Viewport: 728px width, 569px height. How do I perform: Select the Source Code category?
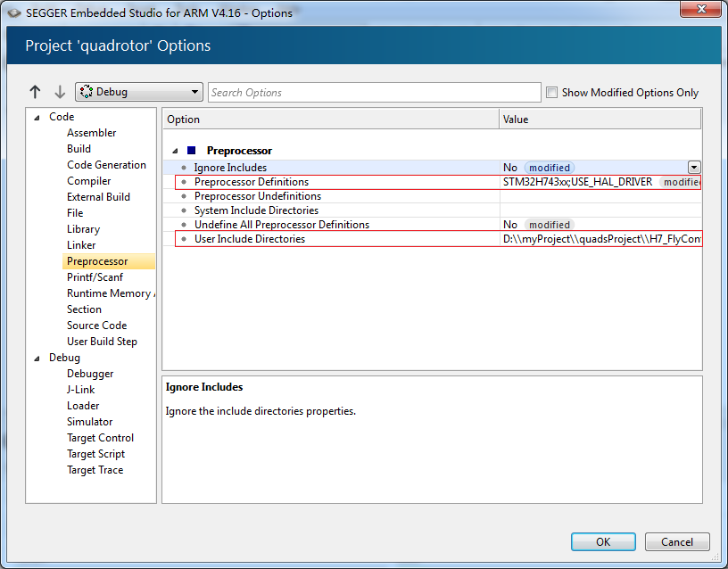[x=96, y=326]
